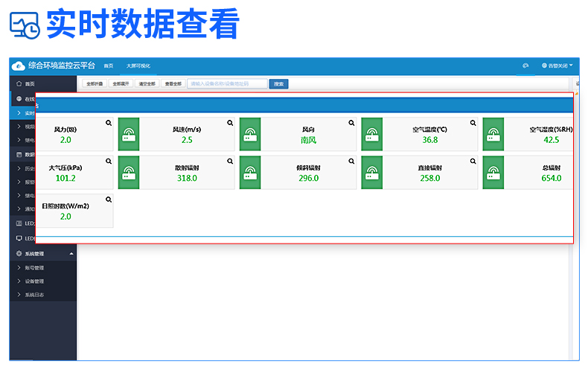The image size is (588, 376).
Task: Click the device name search input field
Action: (x=226, y=84)
